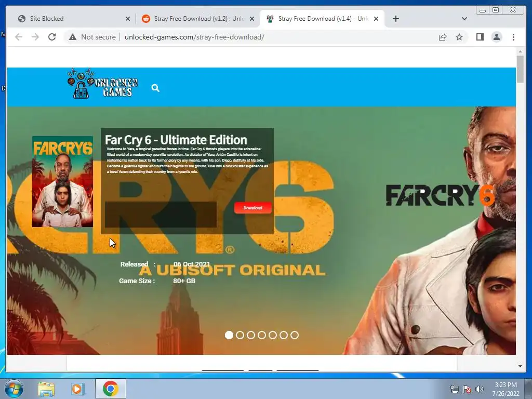Click the scrollbar up arrow
The image size is (532, 399).
click(x=520, y=51)
